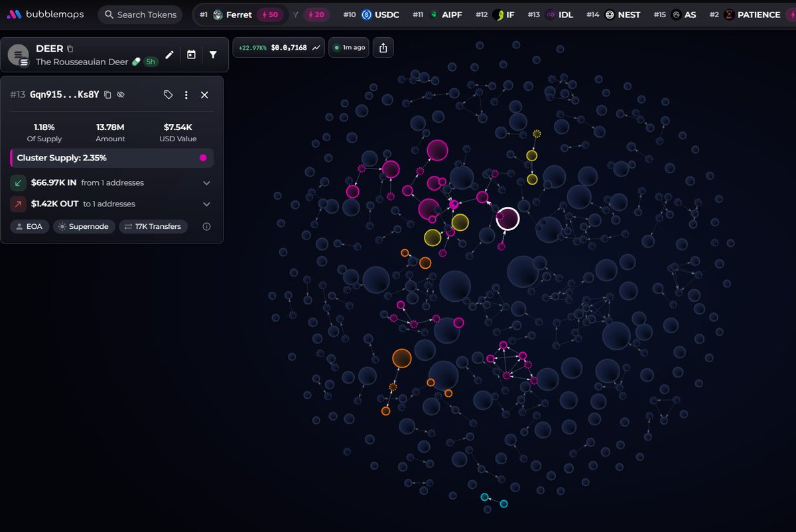Viewport: 796px width, 532px height.
Task: Open the wallet's three-dot menu
Action: (x=186, y=95)
